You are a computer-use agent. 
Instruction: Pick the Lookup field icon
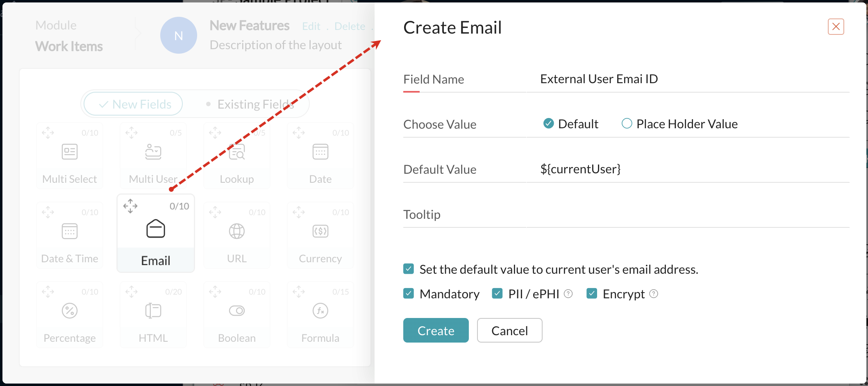click(x=237, y=152)
